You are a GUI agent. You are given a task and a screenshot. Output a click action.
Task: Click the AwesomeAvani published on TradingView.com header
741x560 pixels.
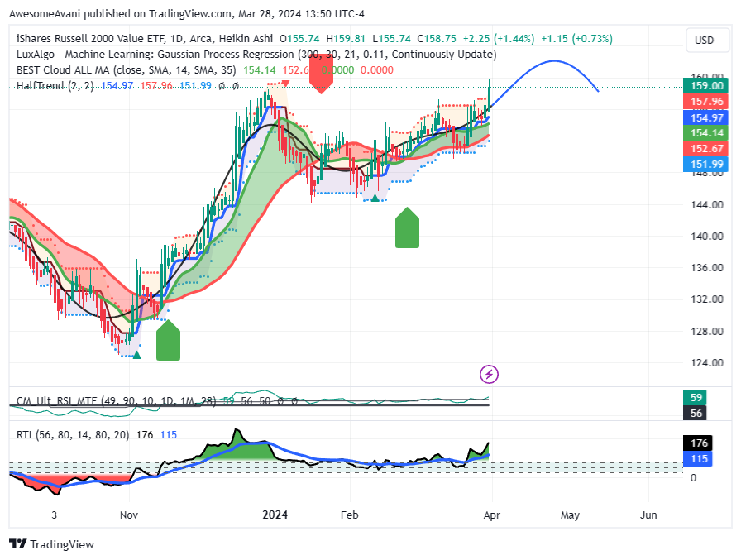pyautogui.click(x=187, y=14)
